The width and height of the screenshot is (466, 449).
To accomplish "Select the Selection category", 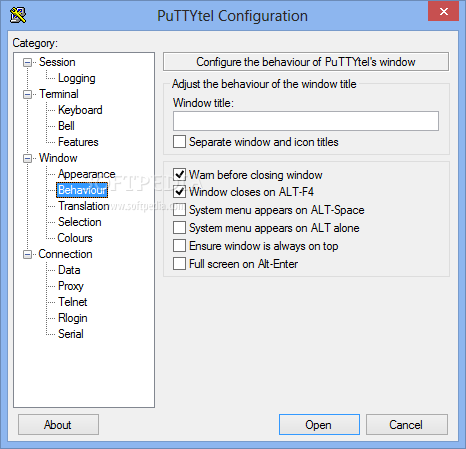I will pos(79,222).
